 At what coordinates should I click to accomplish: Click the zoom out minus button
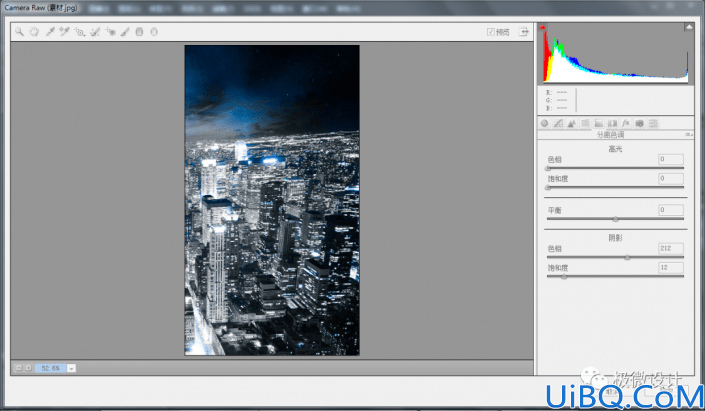pyautogui.click(x=18, y=368)
